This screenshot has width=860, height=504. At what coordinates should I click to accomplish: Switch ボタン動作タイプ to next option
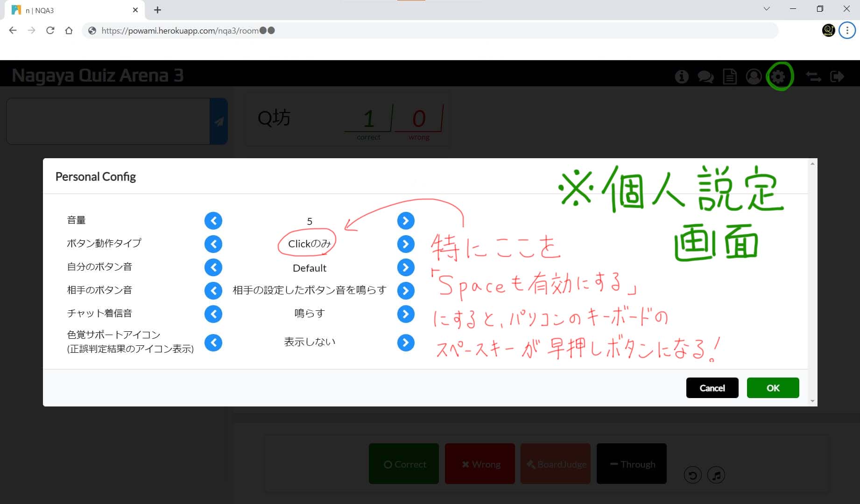coord(406,244)
